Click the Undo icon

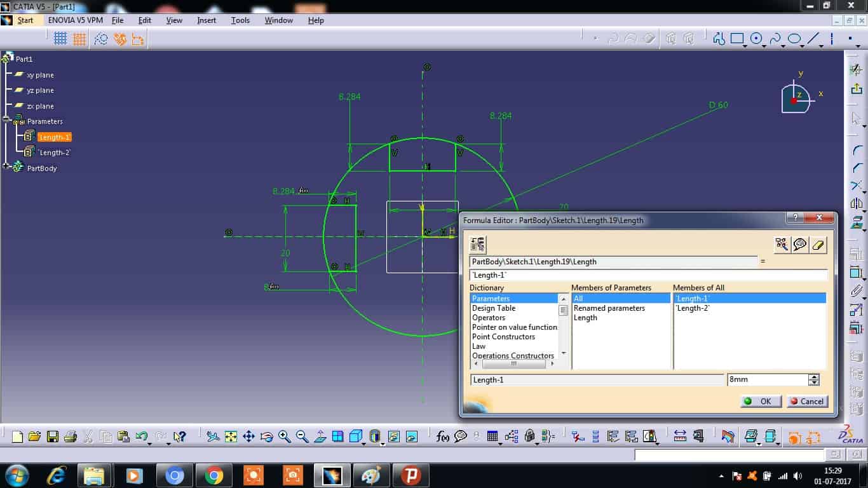[142, 437]
